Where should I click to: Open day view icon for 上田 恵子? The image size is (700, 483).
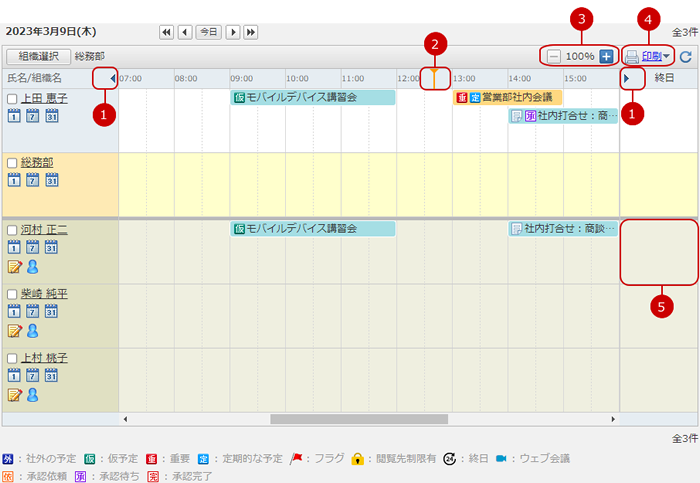[14, 115]
